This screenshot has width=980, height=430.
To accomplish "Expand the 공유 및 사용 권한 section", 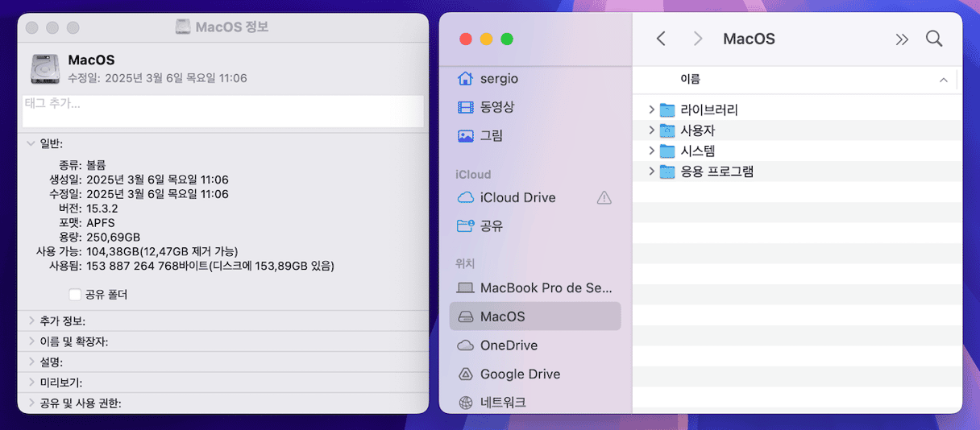I will click(31, 403).
